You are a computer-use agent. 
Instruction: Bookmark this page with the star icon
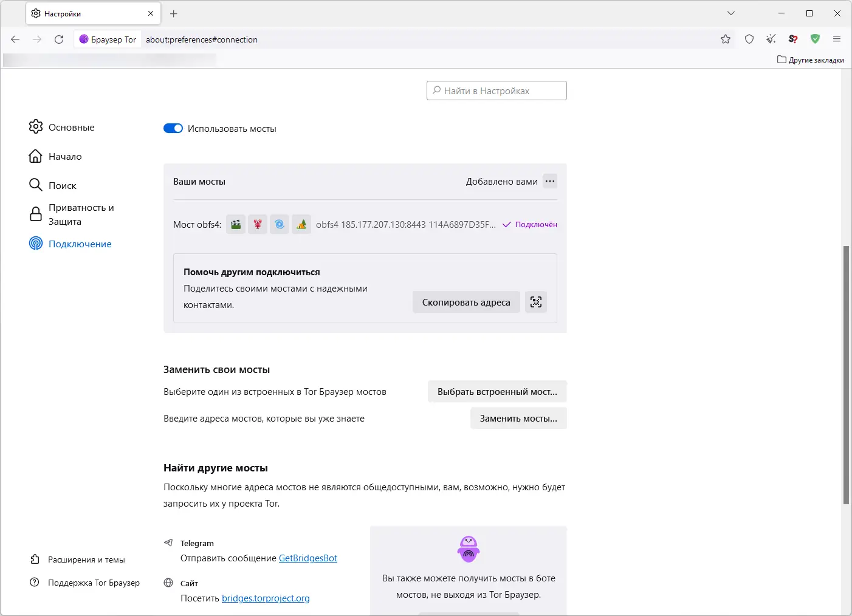coord(726,39)
